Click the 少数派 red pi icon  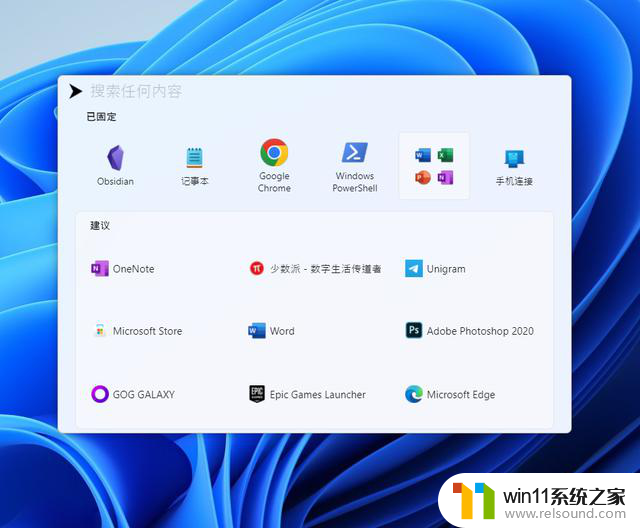pos(257,268)
